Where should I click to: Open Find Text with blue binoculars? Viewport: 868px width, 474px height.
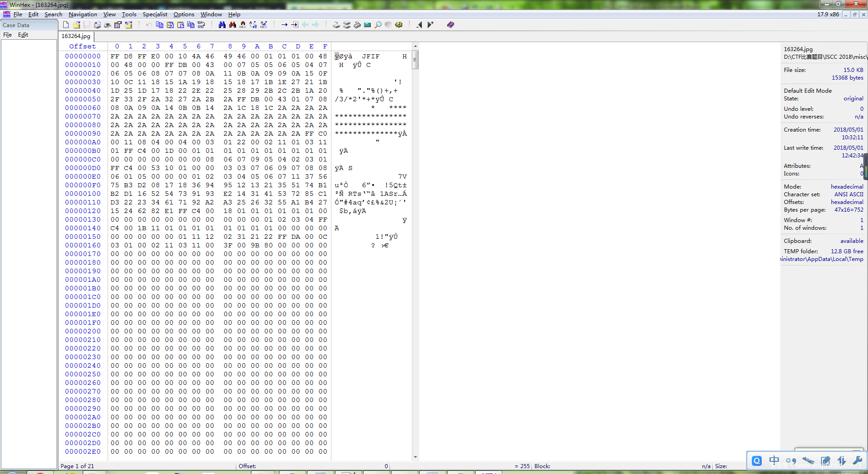(222, 25)
